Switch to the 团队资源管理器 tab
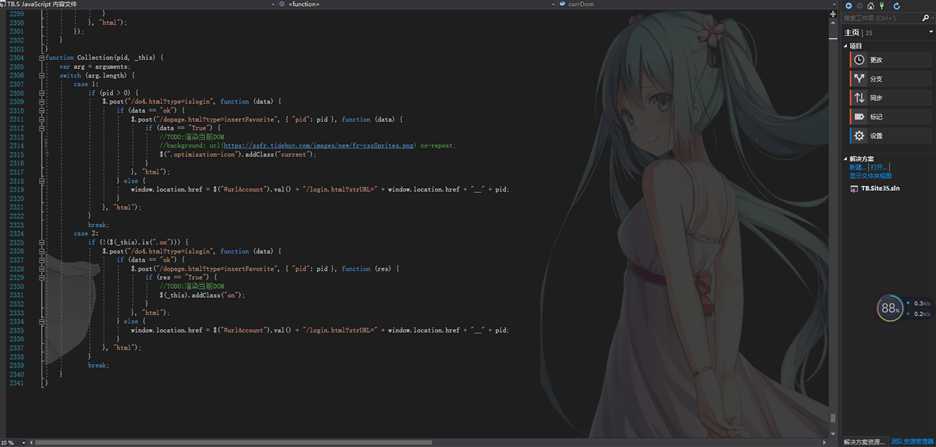 [913, 442]
